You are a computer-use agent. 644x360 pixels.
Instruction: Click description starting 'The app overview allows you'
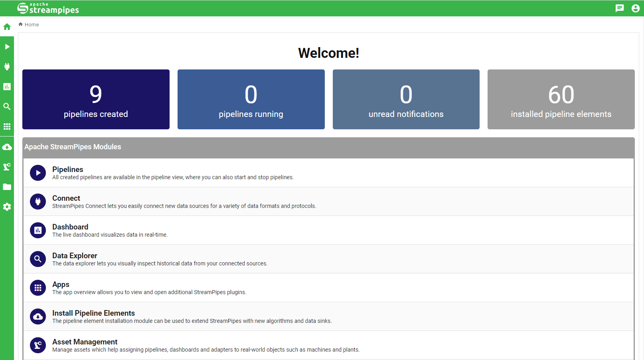[149, 292]
